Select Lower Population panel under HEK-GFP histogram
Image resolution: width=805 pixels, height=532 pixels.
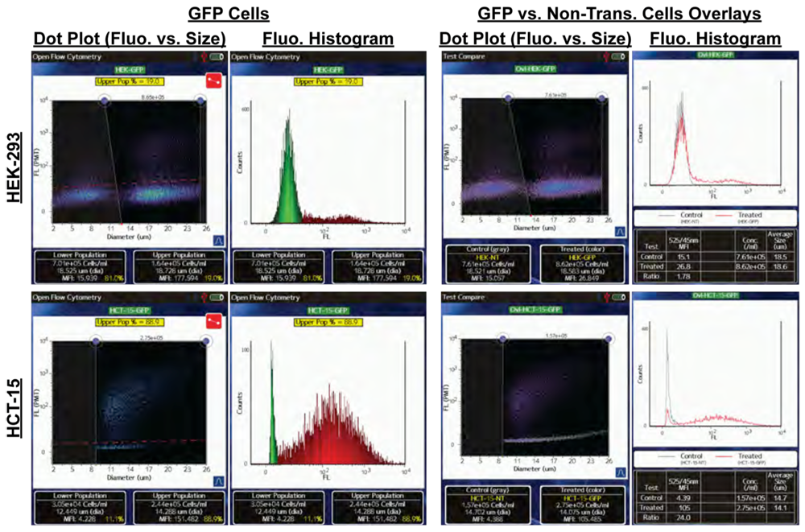point(279,266)
